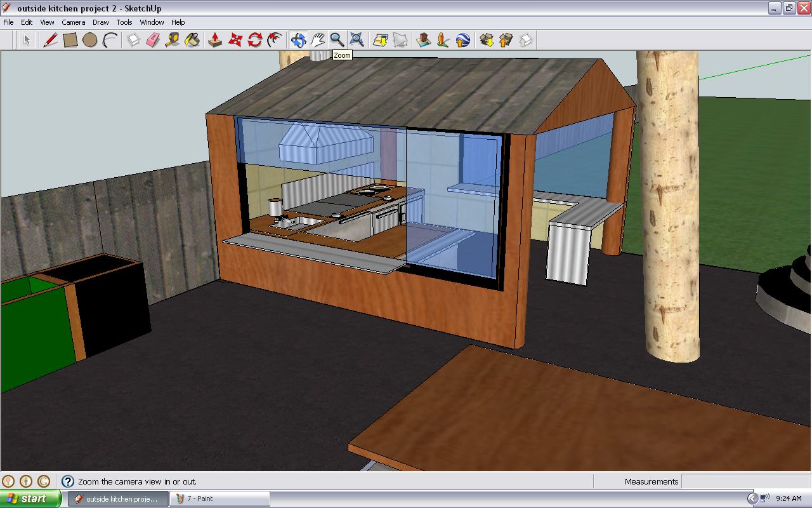812x508 pixels.
Task: Select the Paint Bucket tool
Action: pyautogui.click(x=192, y=40)
